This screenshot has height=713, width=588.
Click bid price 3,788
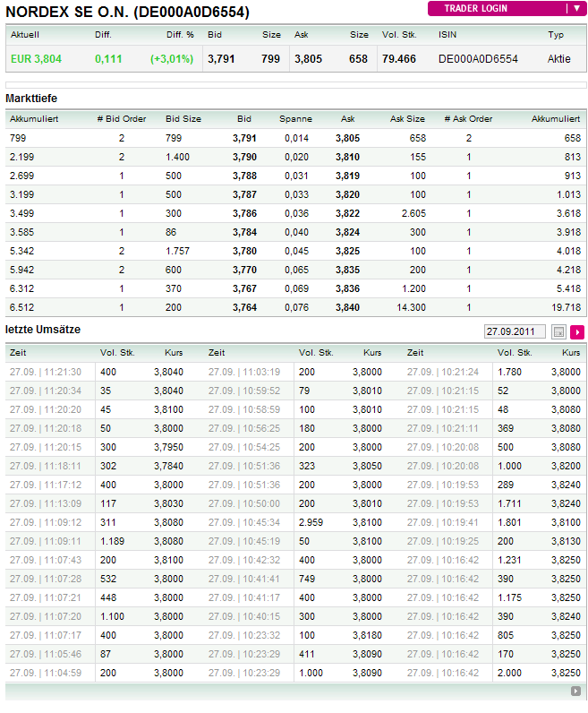244,176
